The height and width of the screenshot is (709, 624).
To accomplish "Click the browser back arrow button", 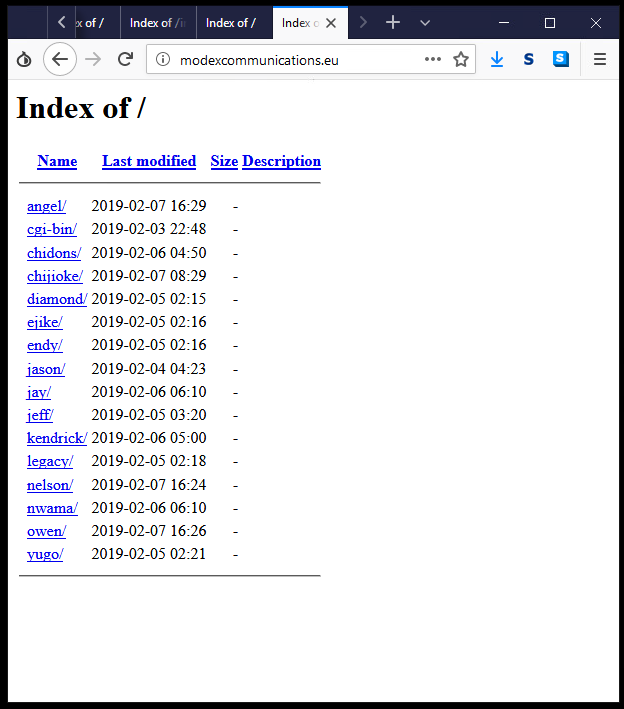I will click(60, 59).
